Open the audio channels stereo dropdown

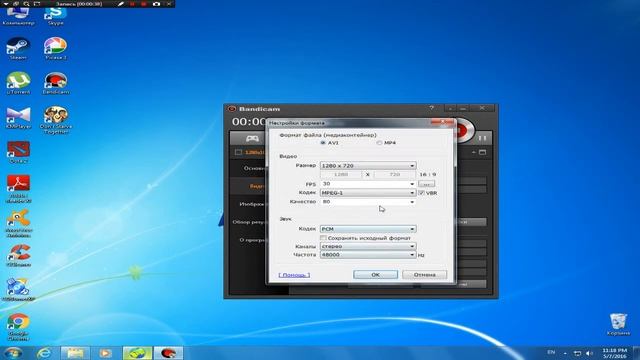(x=368, y=247)
